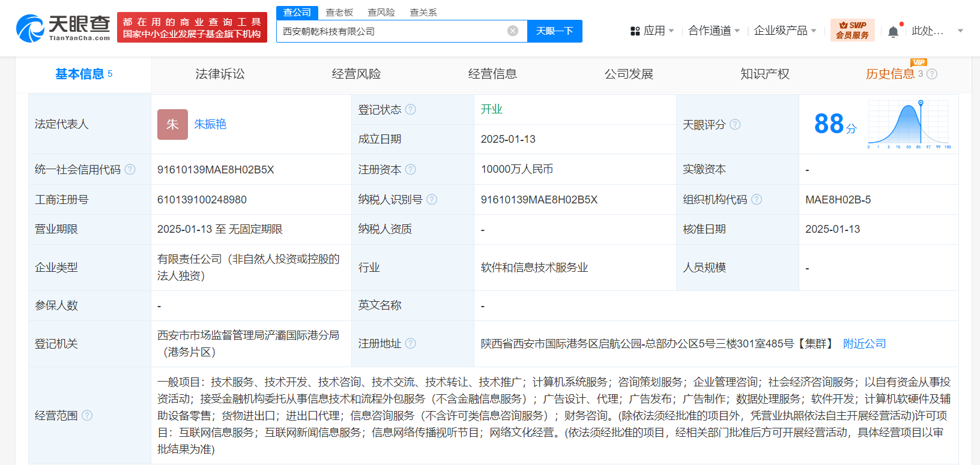Switch to the 法律诉讼 tab
This screenshot has height=465, width=980.
point(220,74)
